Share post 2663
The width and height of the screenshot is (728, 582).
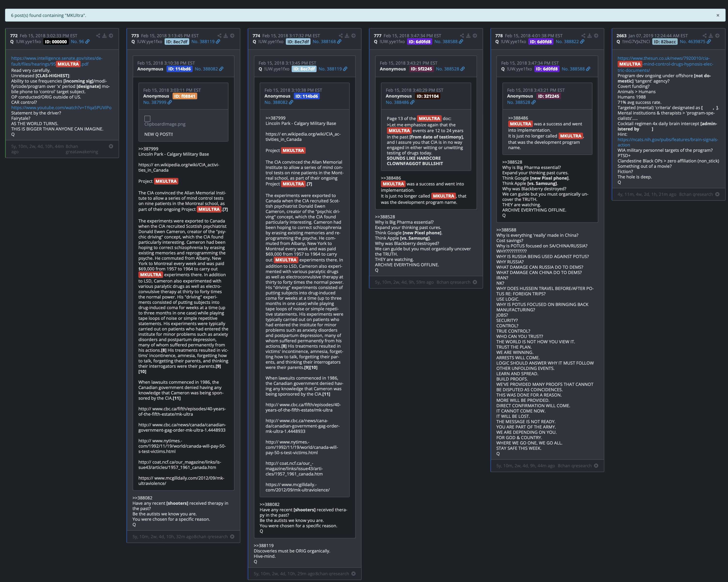705,36
